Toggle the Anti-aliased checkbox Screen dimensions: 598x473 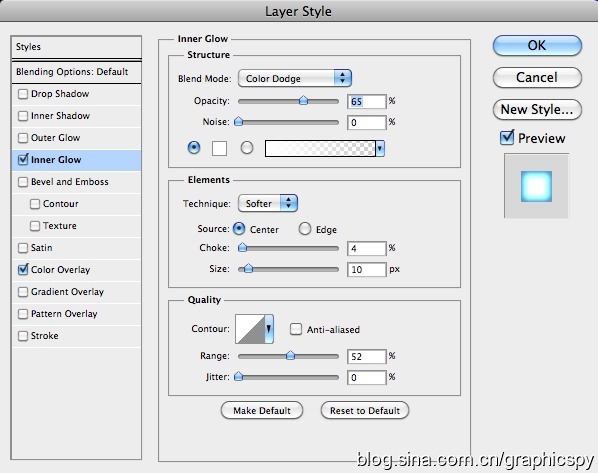tap(296, 329)
